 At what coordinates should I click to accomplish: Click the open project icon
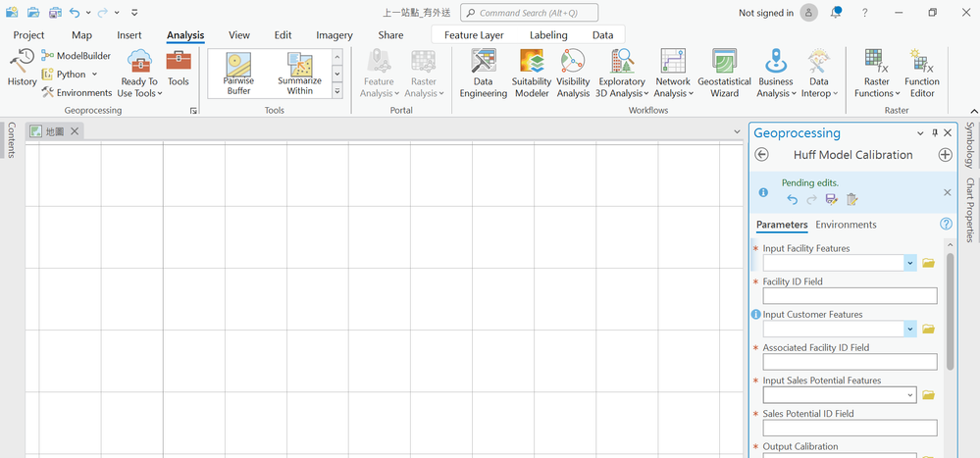[33, 12]
